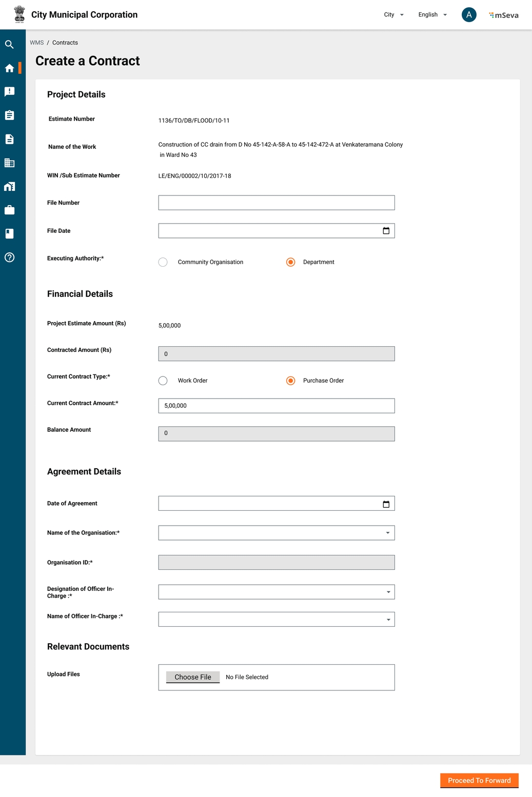
Task: Click the user avatar A icon
Action: coord(468,15)
